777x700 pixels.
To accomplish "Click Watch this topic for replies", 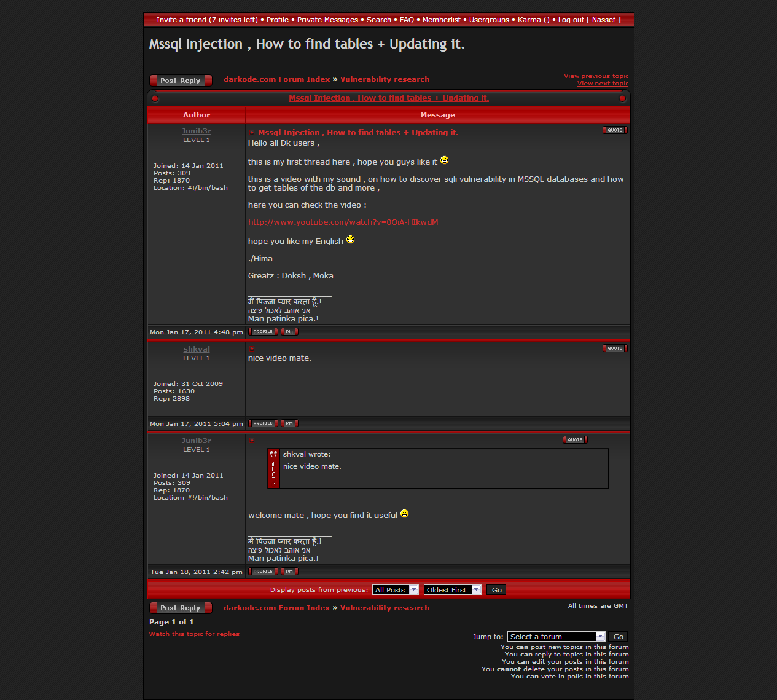I will (194, 634).
